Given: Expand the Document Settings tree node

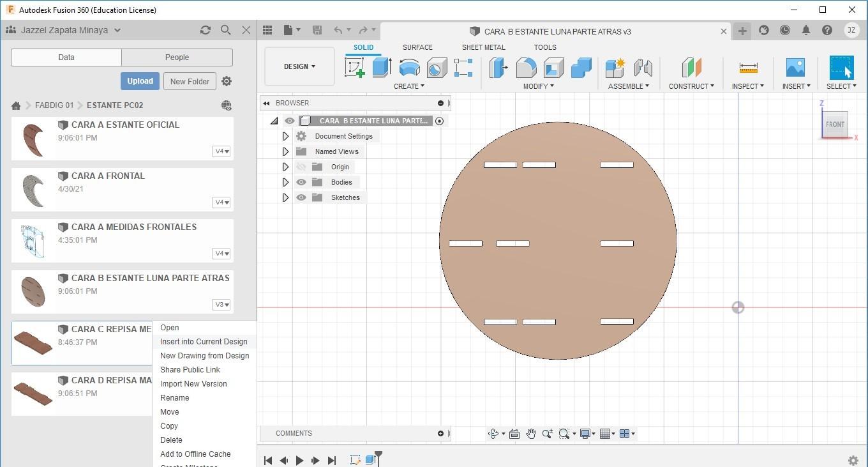Looking at the screenshot, I should coord(285,136).
